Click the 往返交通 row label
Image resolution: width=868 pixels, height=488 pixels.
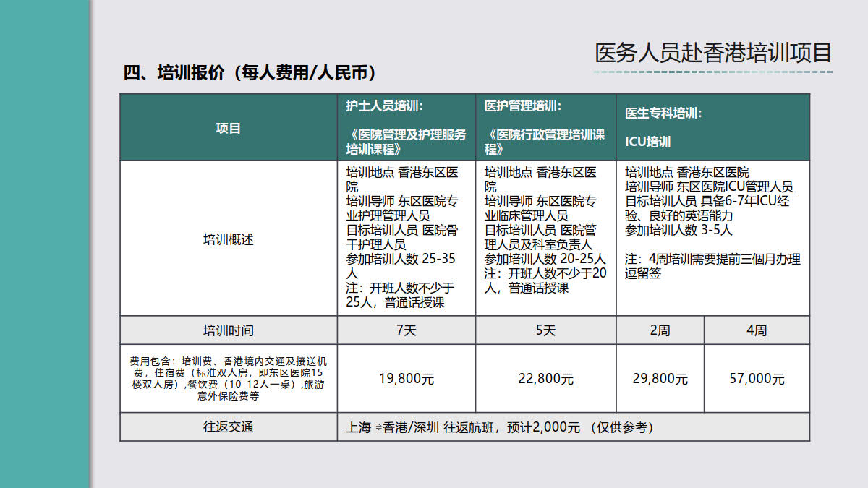click(229, 427)
